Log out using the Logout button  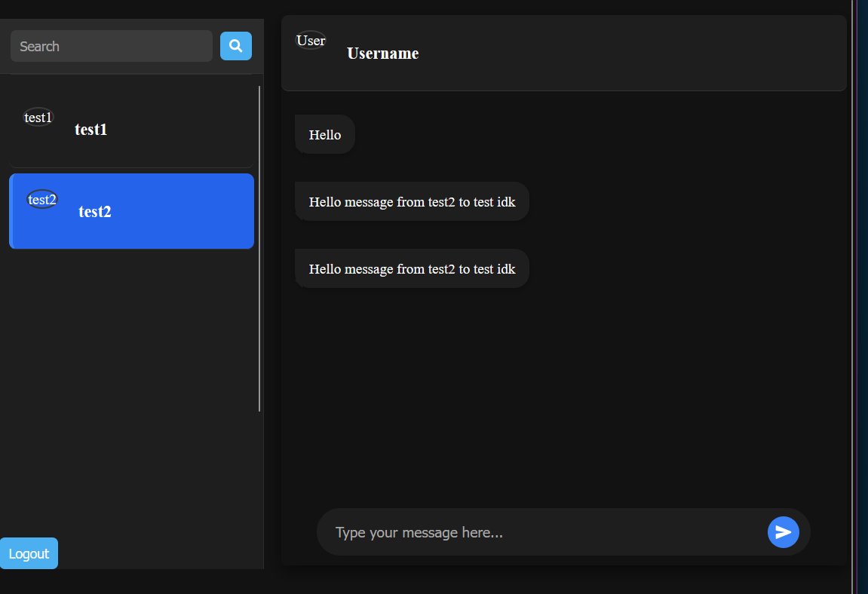pyautogui.click(x=29, y=553)
